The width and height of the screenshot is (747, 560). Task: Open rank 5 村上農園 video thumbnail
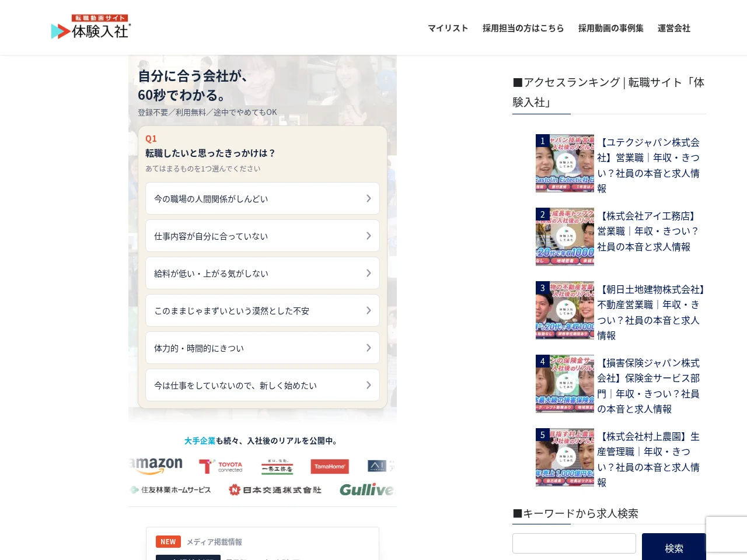pyautogui.click(x=565, y=457)
